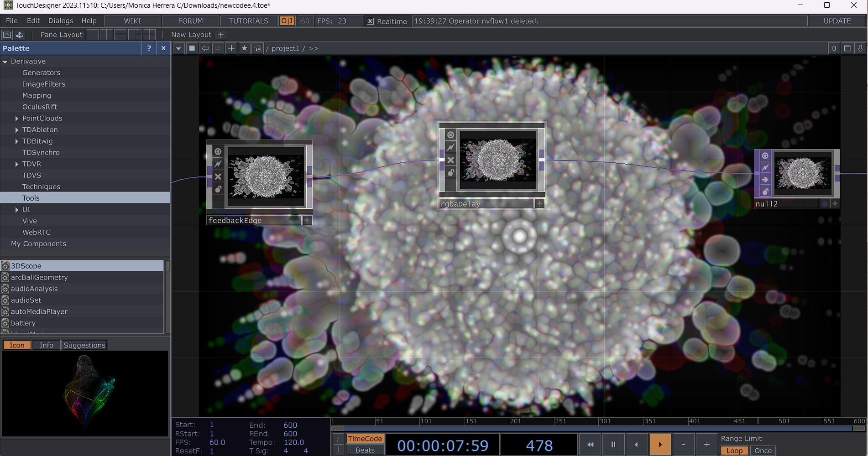The width and height of the screenshot is (868, 456).
Task: Expand the PointClouds folder
Action: pyautogui.click(x=17, y=119)
